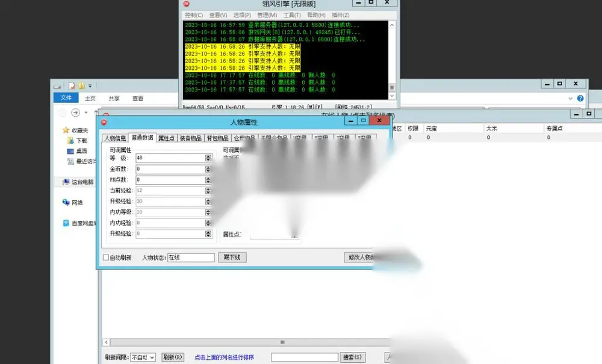Open the 查看(V) menu in 领风引擎
602x364 pixels.
click(218, 15)
